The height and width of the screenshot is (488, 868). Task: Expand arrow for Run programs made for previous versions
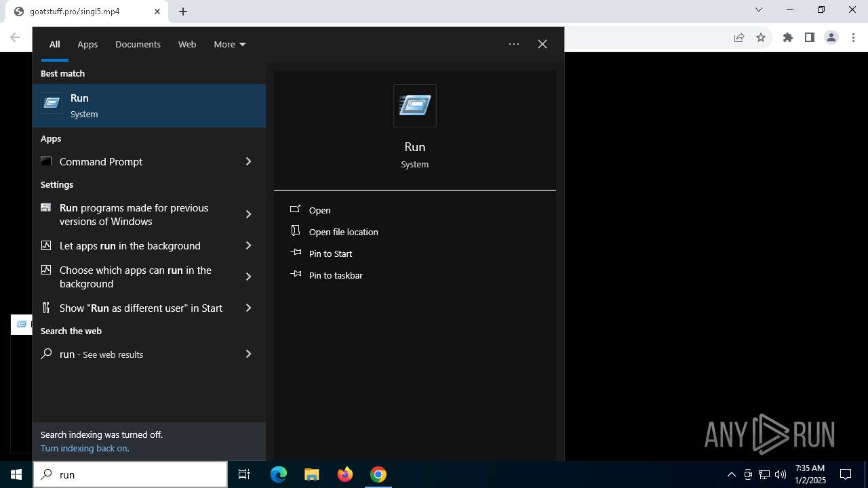tap(248, 214)
